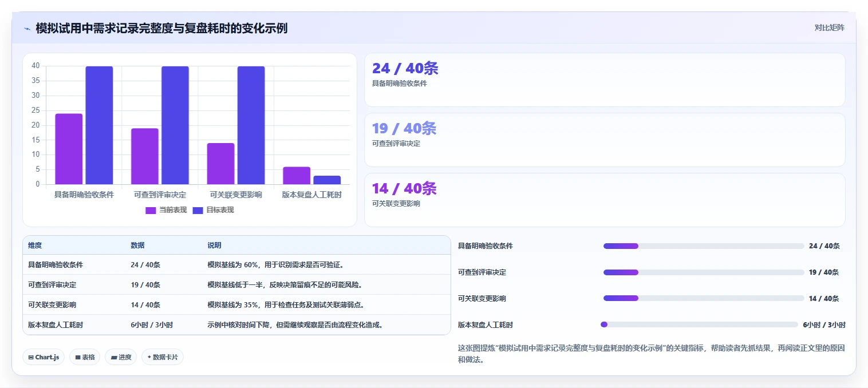Toggle the 目标表现 legend swatch
868x388 pixels.
pos(198,210)
